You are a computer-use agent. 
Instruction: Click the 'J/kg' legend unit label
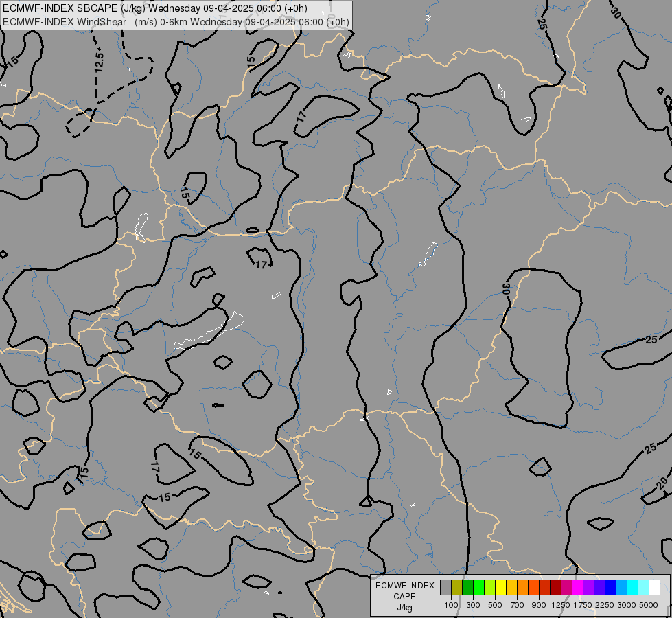click(x=404, y=608)
